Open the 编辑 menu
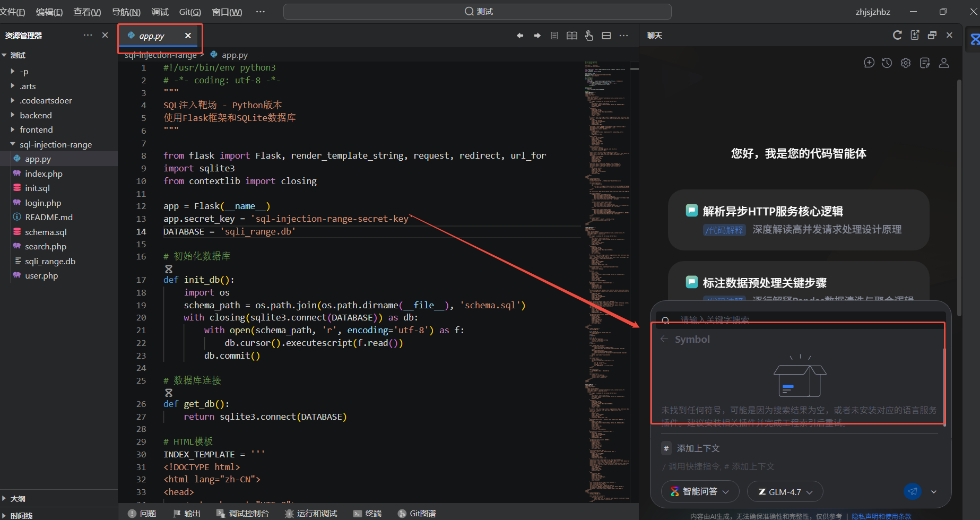Viewport: 980px width, 520px height. 49,12
